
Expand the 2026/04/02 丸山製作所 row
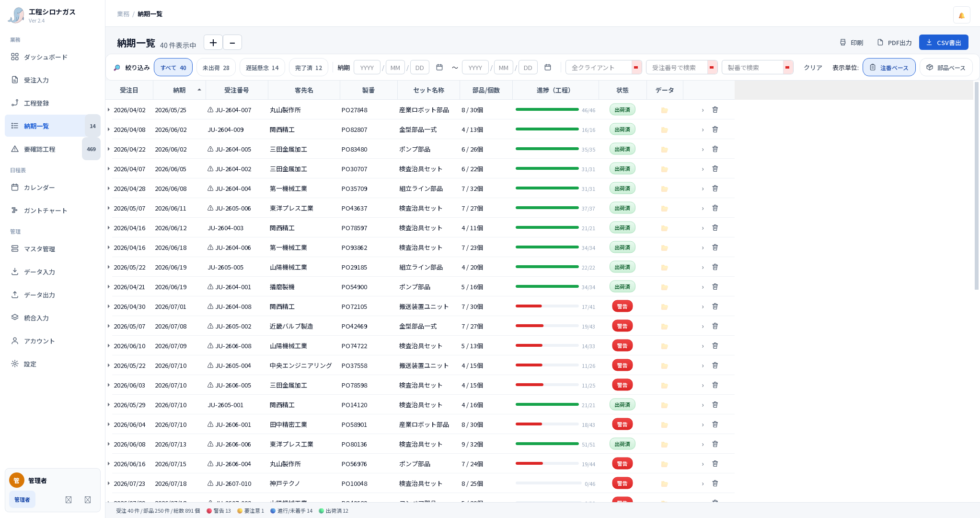coord(109,110)
